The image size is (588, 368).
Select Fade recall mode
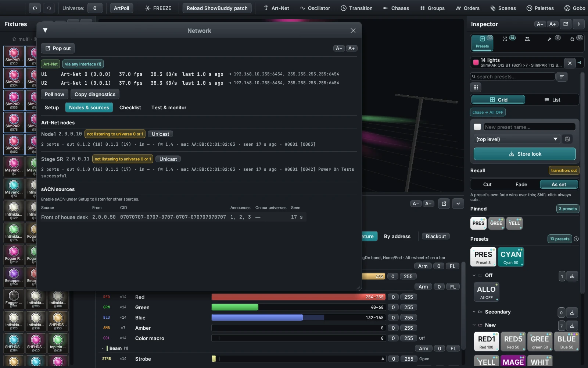[x=521, y=184]
